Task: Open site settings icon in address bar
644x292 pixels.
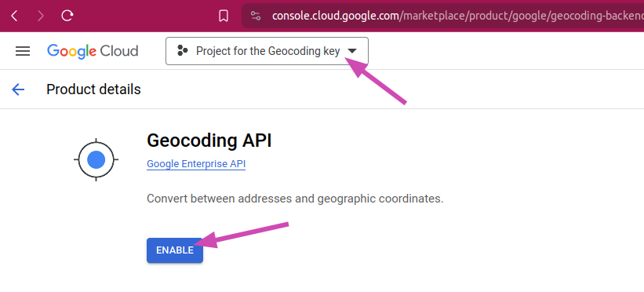Action: [x=256, y=16]
